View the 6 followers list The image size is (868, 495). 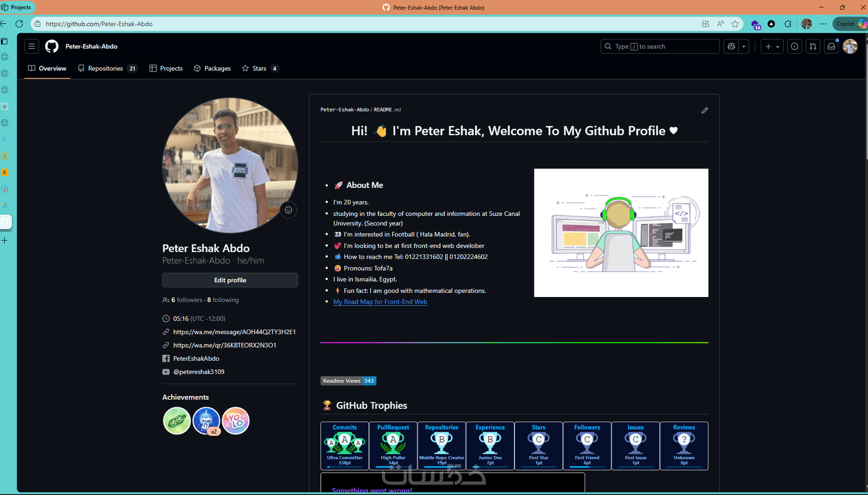coord(187,300)
